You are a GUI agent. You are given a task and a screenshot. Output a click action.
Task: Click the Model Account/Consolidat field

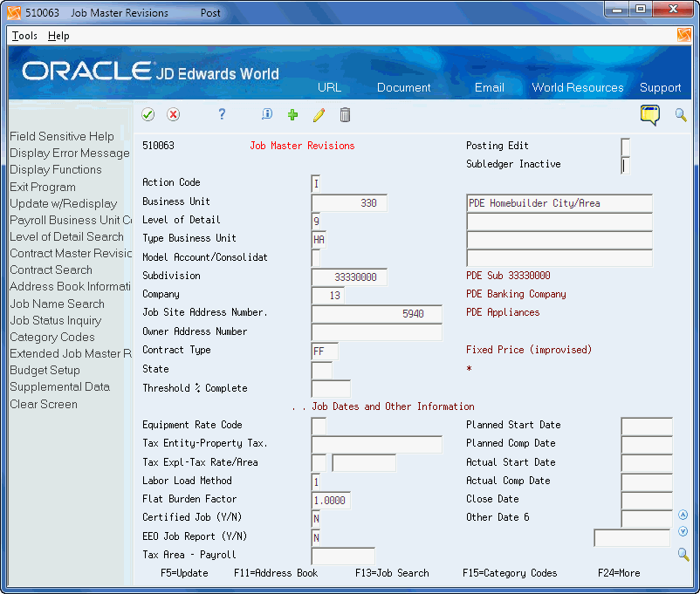click(x=316, y=258)
